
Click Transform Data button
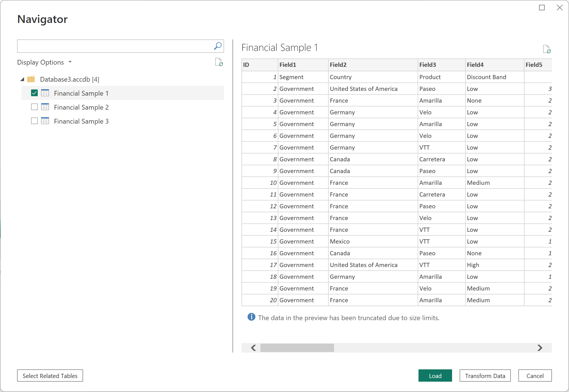tap(485, 376)
